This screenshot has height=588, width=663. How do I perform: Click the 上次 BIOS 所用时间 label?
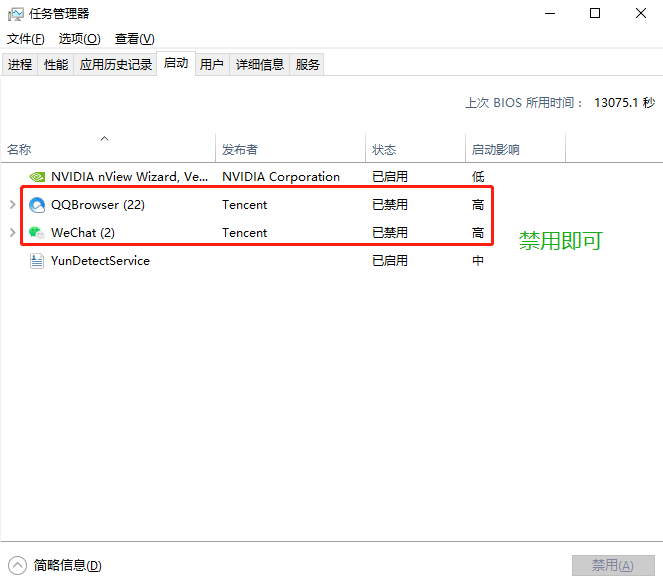pyautogui.click(x=524, y=103)
